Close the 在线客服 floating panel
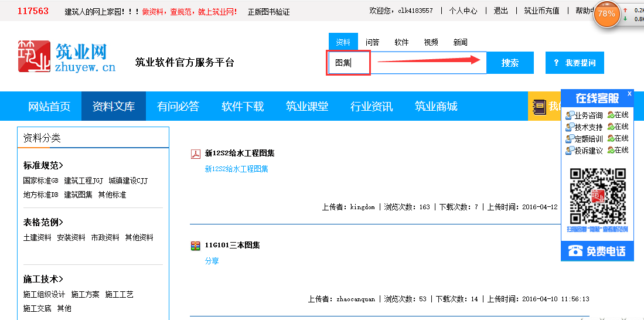The image size is (644, 320). [629, 94]
